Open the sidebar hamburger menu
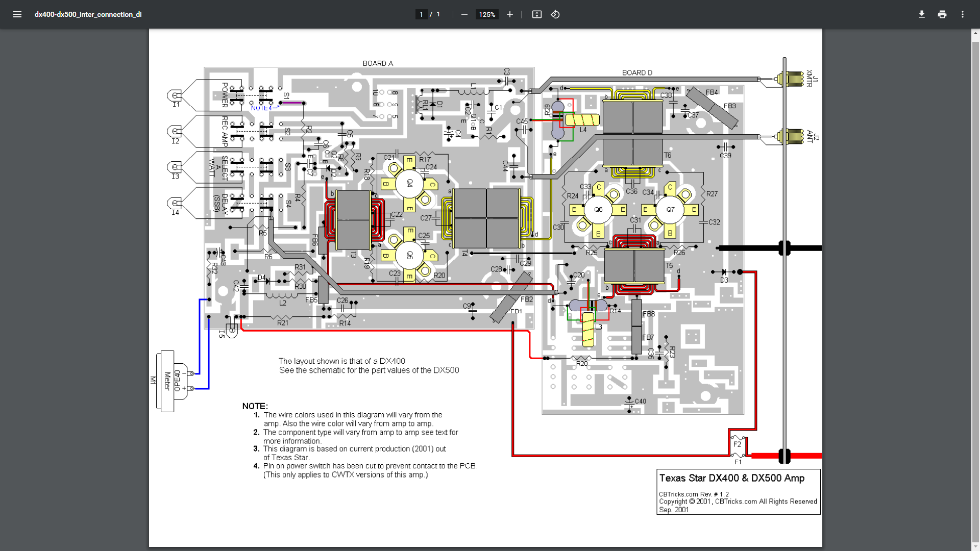980x551 pixels. (17, 14)
